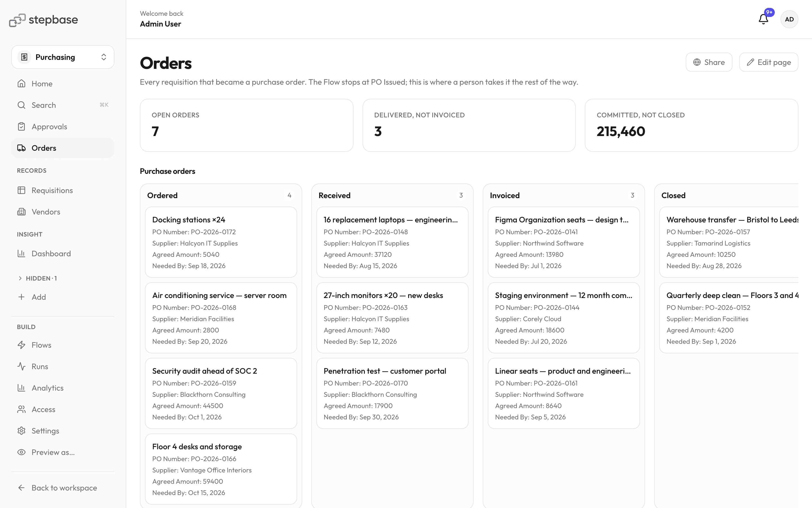Screen dimensions: 812x508
Task: Click the Settings gear icon
Action: pyautogui.click(x=21, y=430)
